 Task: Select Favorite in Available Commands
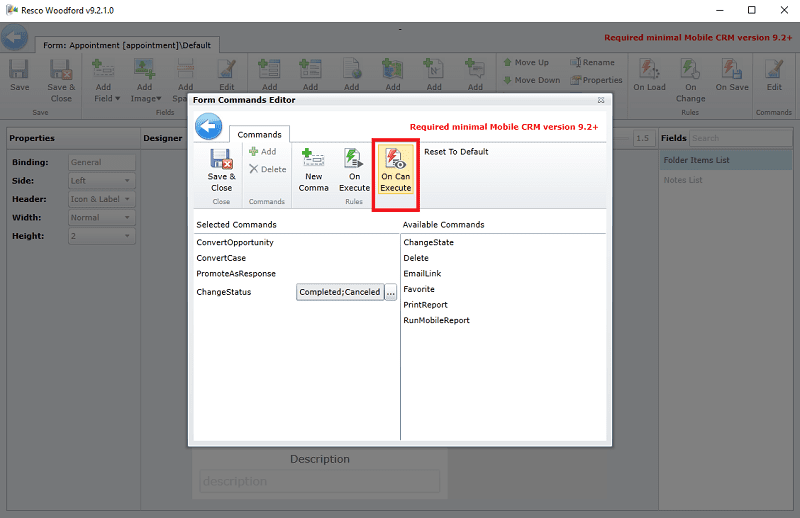419,289
